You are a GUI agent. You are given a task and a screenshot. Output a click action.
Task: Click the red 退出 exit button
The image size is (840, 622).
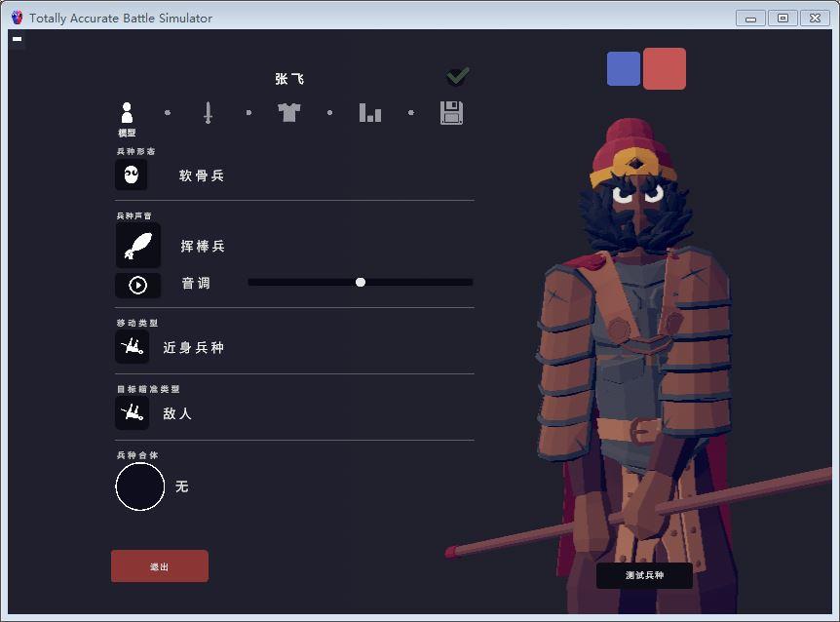click(x=160, y=565)
